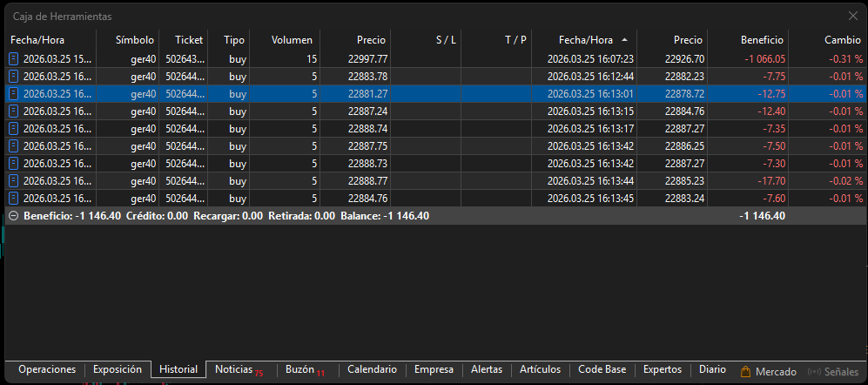
Task: Switch to the Operaciones tab
Action: click(47, 369)
